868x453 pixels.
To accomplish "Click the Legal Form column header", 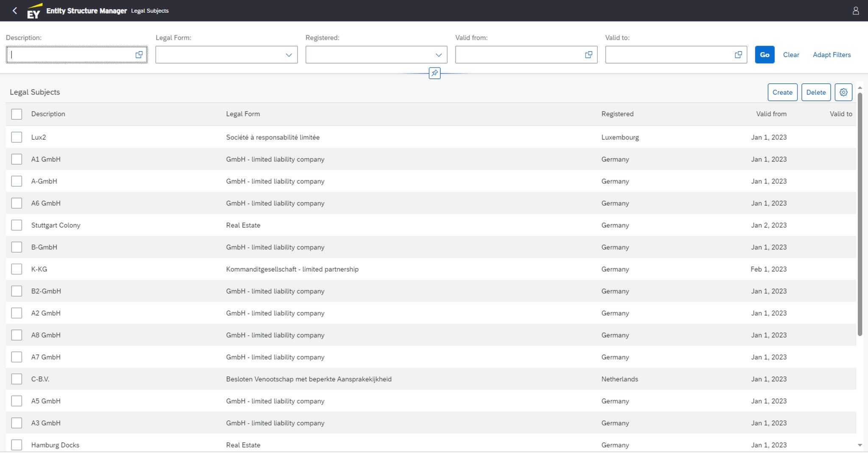I will tap(243, 114).
